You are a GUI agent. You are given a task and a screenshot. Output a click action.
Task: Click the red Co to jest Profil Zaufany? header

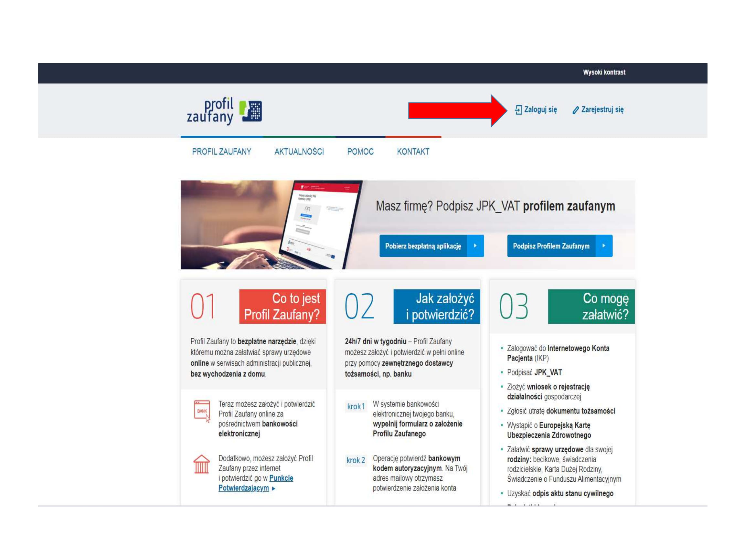click(282, 307)
